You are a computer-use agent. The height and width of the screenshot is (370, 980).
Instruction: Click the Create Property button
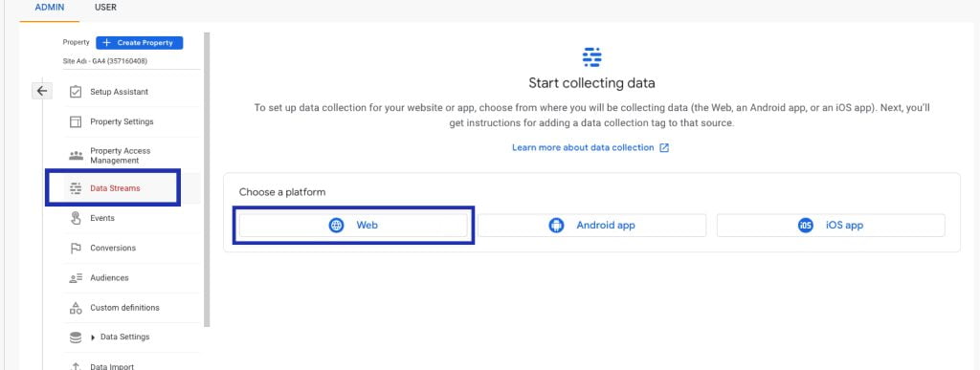click(x=140, y=42)
